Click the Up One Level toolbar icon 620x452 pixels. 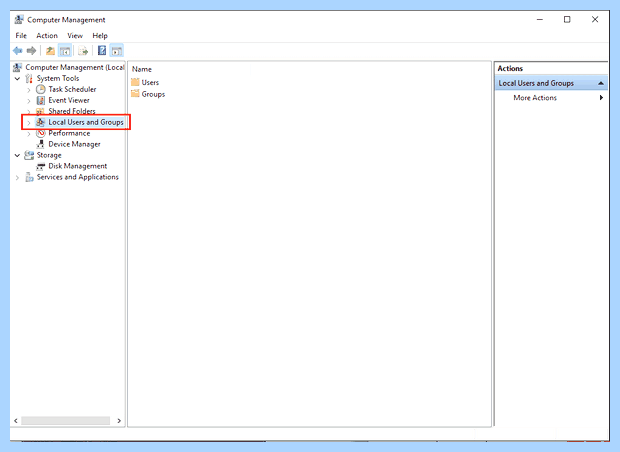tap(50, 51)
